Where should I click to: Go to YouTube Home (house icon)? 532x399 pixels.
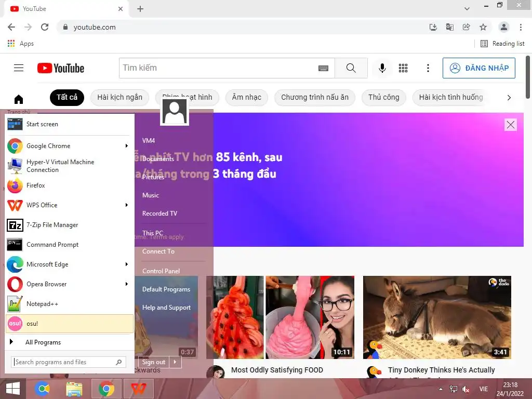[19, 99]
